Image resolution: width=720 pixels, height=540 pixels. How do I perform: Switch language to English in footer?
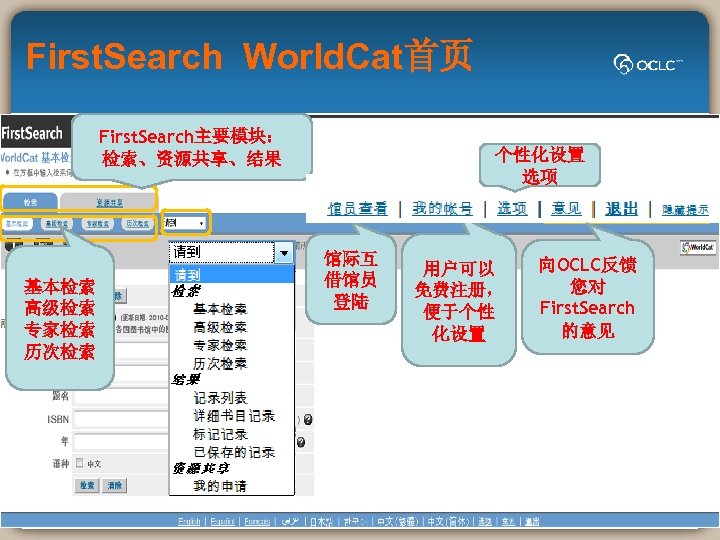click(x=189, y=521)
